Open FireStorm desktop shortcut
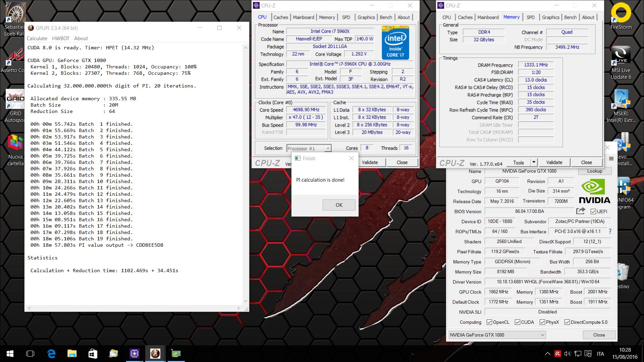644x362 pixels. [x=621, y=16]
